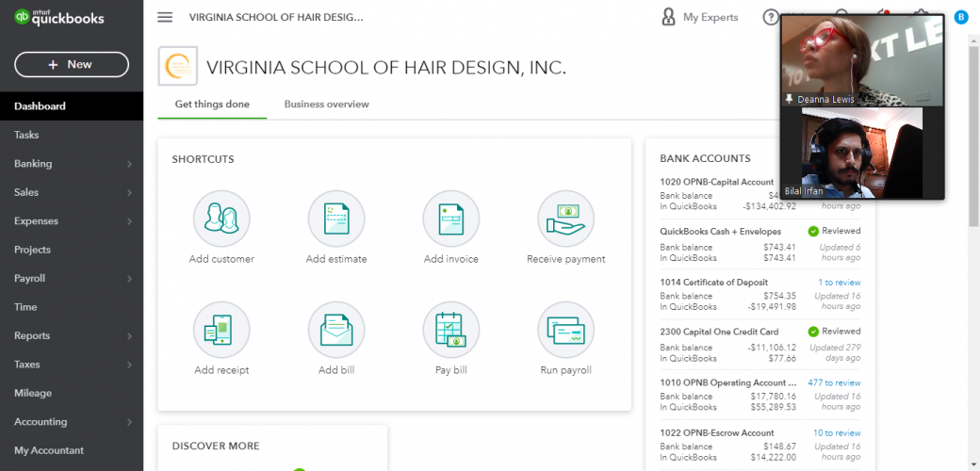The height and width of the screenshot is (471, 980).
Task: Open the 1014 Certificate of Deposit account
Action: click(x=713, y=283)
